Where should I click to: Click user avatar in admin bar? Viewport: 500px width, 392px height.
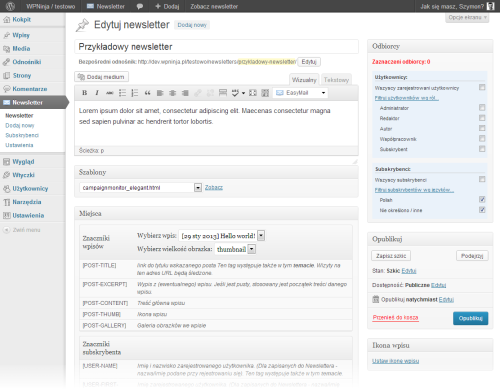click(490, 6)
